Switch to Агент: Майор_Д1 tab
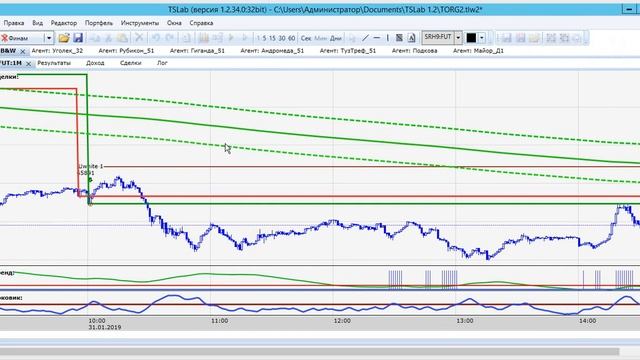The width and height of the screenshot is (640, 360). pyautogui.click(x=478, y=51)
